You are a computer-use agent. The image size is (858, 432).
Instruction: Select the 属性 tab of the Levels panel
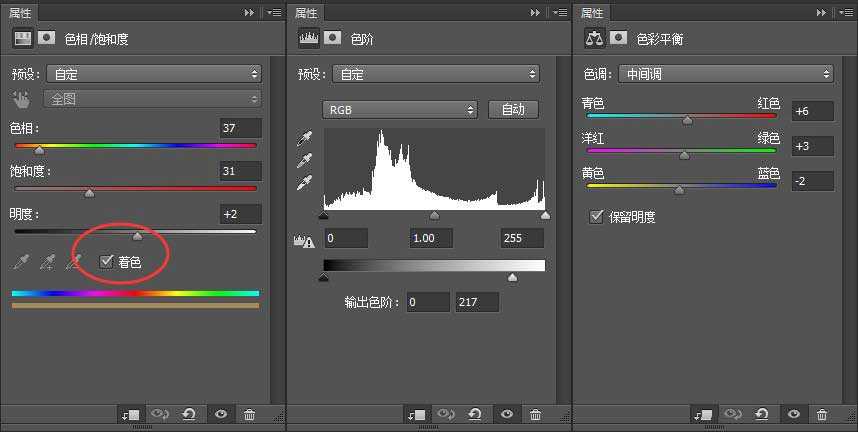click(x=307, y=13)
